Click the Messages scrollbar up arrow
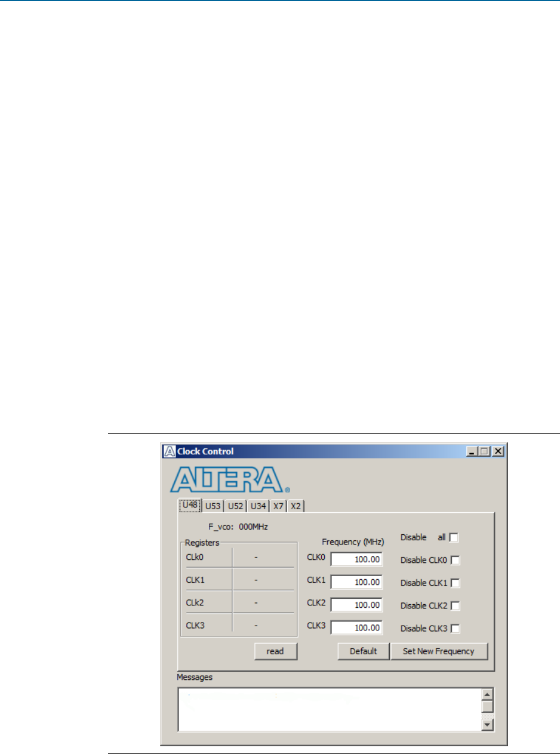The image size is (560, 754). pyautogui.click(x=487, y=695)
